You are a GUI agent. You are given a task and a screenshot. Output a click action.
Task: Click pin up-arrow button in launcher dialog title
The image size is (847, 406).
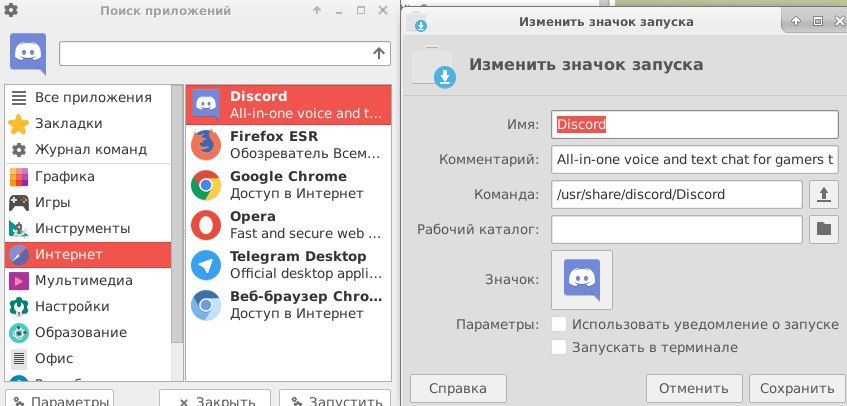pyautogui.click(x=795, y=21)
